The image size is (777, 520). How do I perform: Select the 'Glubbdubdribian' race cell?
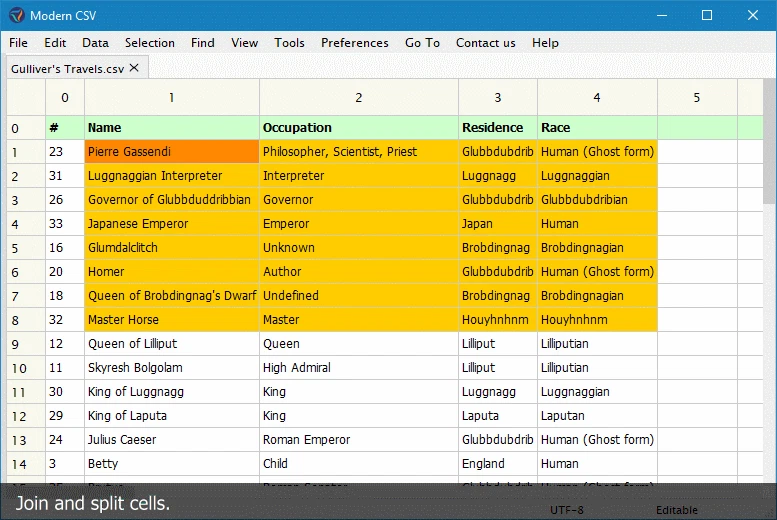[x=597, y=200]
